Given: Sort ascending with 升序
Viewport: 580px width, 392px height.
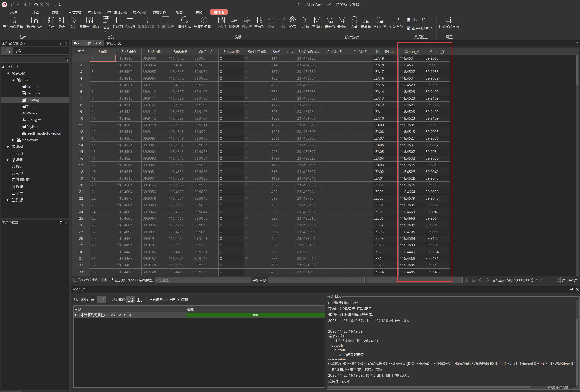Looking at the screenshot, I should click(51, 23).
